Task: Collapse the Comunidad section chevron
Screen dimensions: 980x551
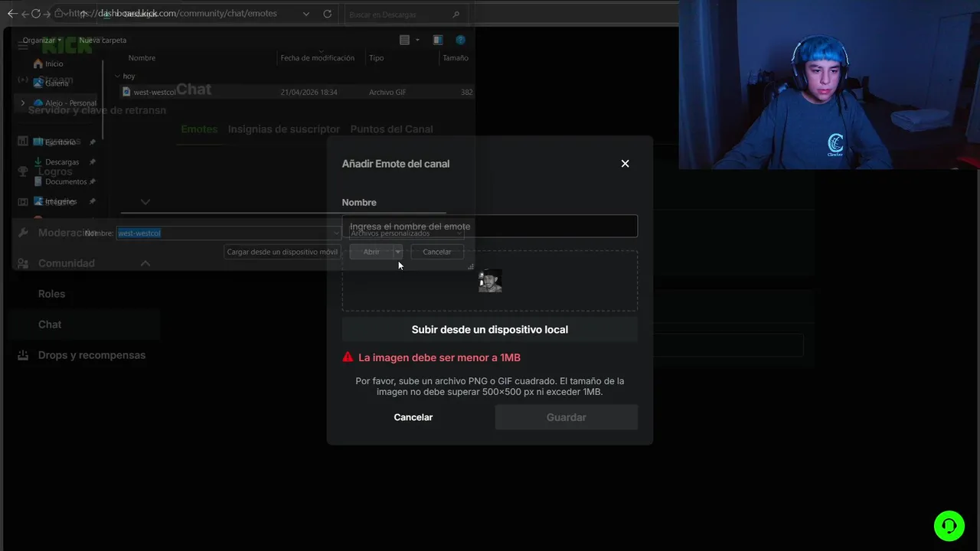Action: pos(145,263)
